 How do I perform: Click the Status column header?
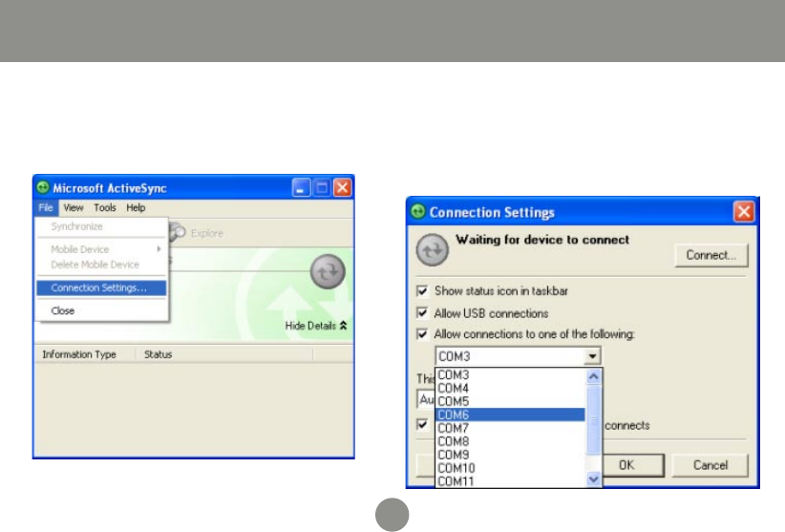click(x=224, y=354)
